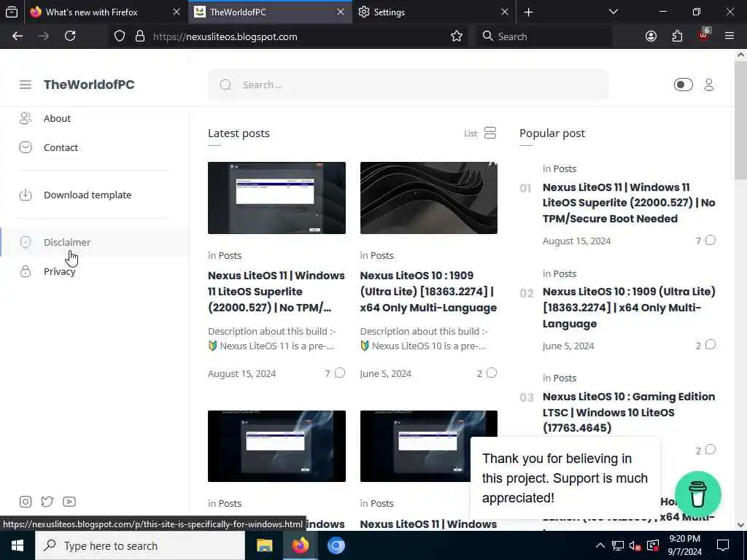Open a new browser tab
The width and height of the screenshot is (747, 560).
tap(528, 12)
